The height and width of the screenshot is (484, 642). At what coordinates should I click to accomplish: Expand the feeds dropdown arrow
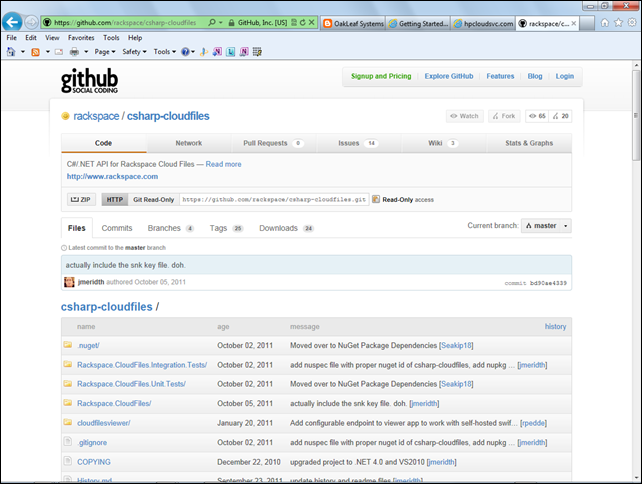point(47,52)
